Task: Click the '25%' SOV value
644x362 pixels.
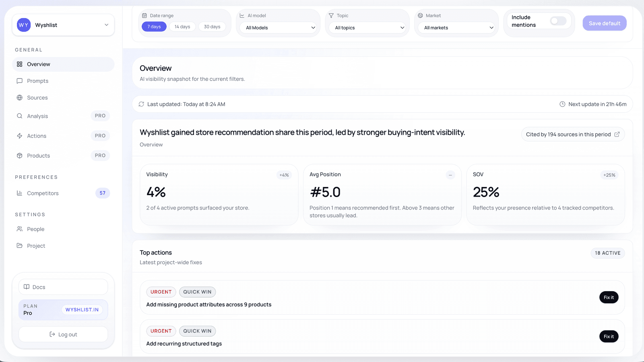Action: coord(486,192)
